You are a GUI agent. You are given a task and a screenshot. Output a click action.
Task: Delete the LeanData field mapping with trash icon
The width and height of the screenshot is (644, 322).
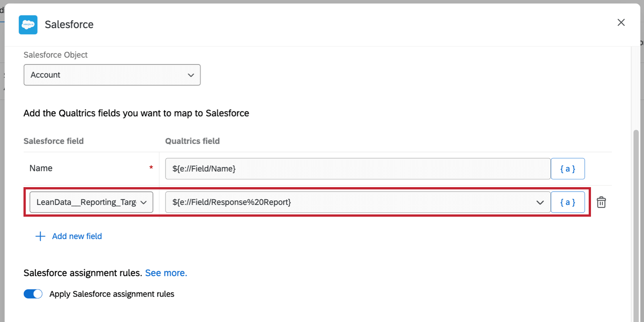click(x=601, y=202)
